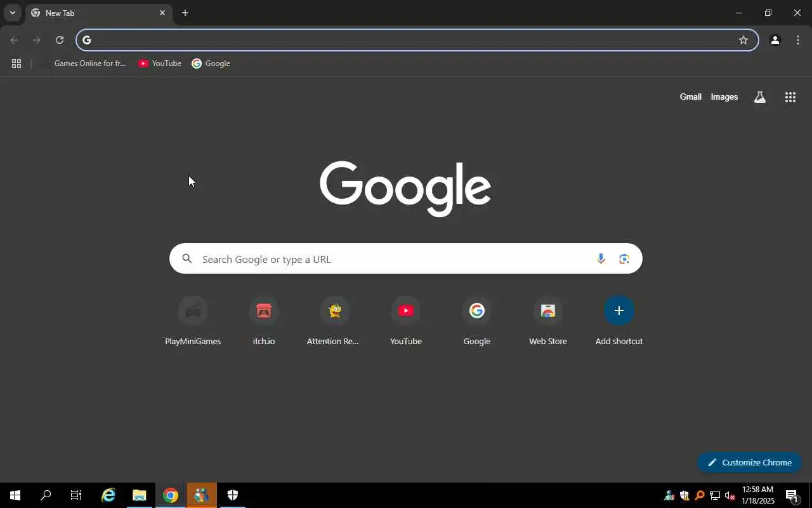Open Windows Security shield in taskbar

coord(232,495)
